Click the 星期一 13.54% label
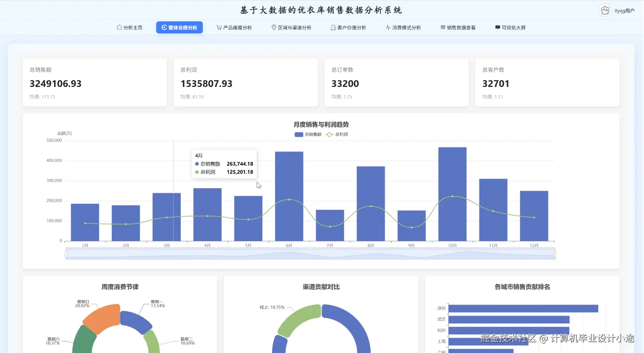The width and height of the screenshot is (644, 353). 158,304
